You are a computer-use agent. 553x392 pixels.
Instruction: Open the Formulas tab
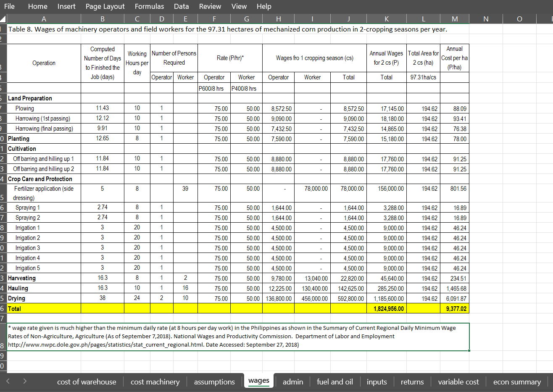pyautogui.click(x=149, y=6)
